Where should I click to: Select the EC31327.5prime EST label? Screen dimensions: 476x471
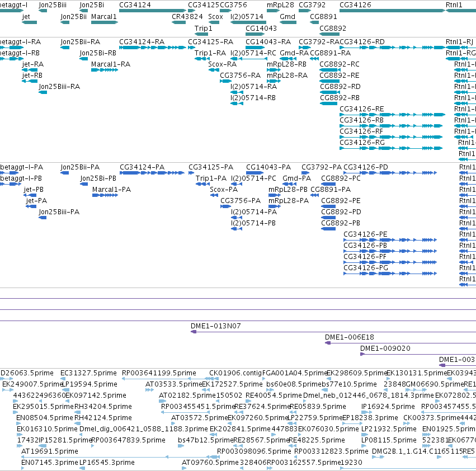[x=88, y=373]
